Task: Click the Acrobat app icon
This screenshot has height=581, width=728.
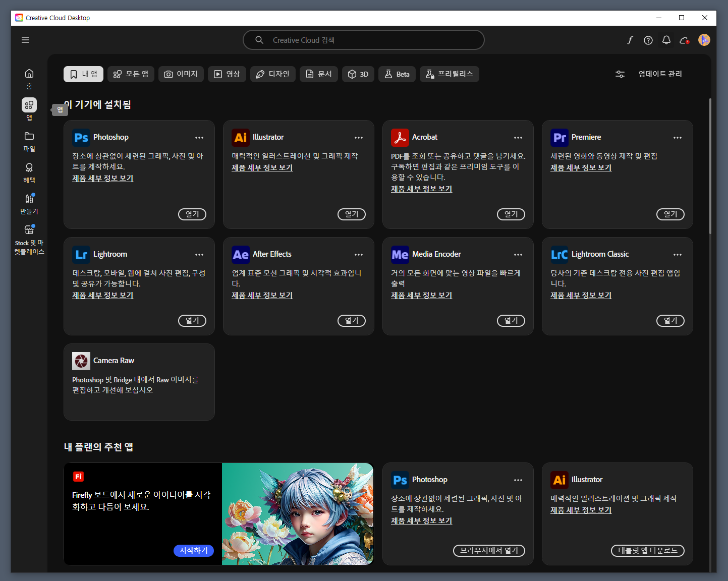Action: 400,137
